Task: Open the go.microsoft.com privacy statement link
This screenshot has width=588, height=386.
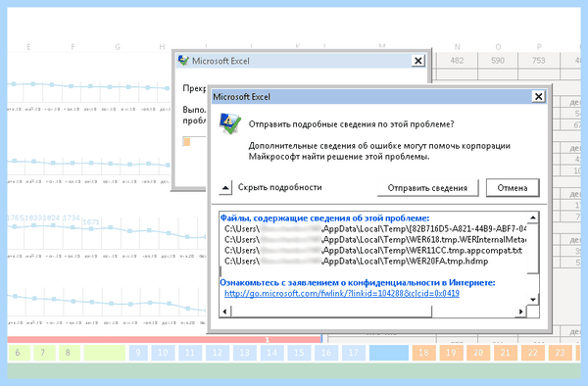Action: tap(342, 293)
